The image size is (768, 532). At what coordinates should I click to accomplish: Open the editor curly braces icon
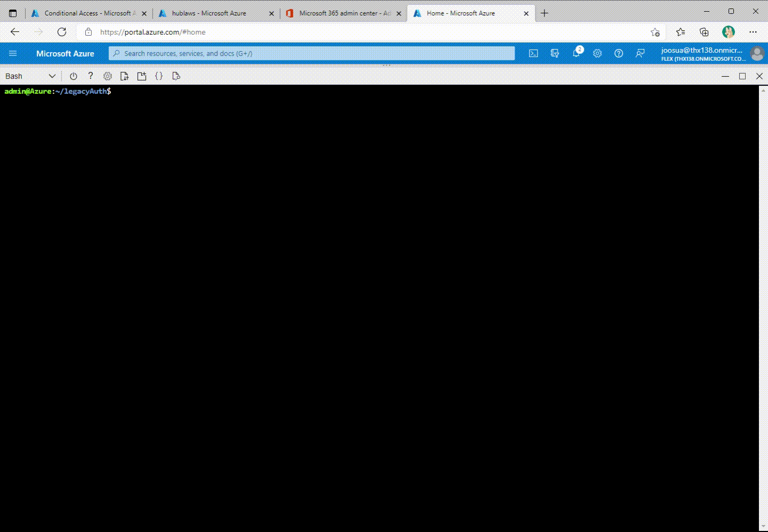[159, 76]
